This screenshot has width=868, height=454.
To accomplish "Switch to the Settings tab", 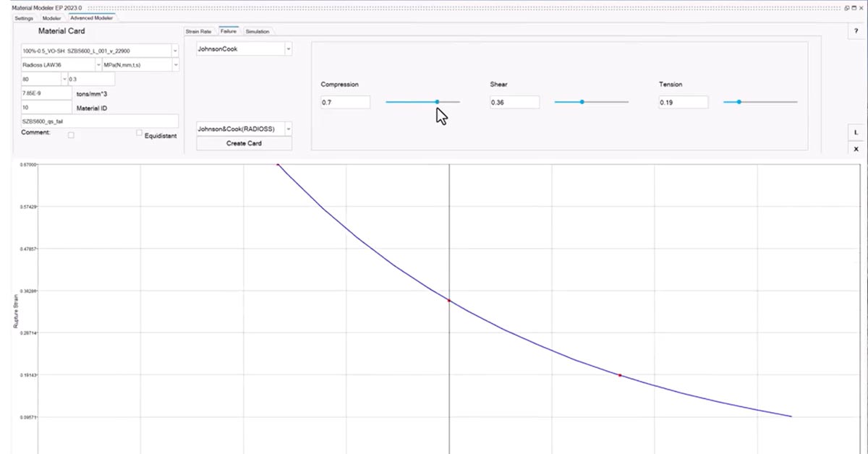I will 24,18.
